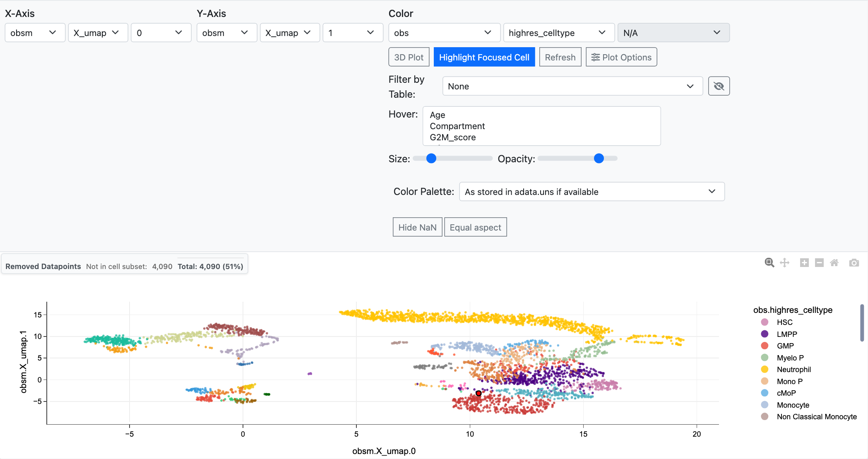This screenshot has height=459, width=868.
Task: Open Y-Axis component 1 dropdown
Action: 353,33
